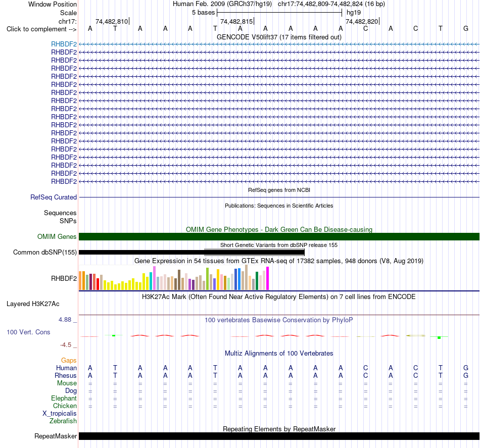Image resolution: width=480 pixels, height=448 pixels.
Task: Click the Mouse alignment row label
Action: click(67, 383)
